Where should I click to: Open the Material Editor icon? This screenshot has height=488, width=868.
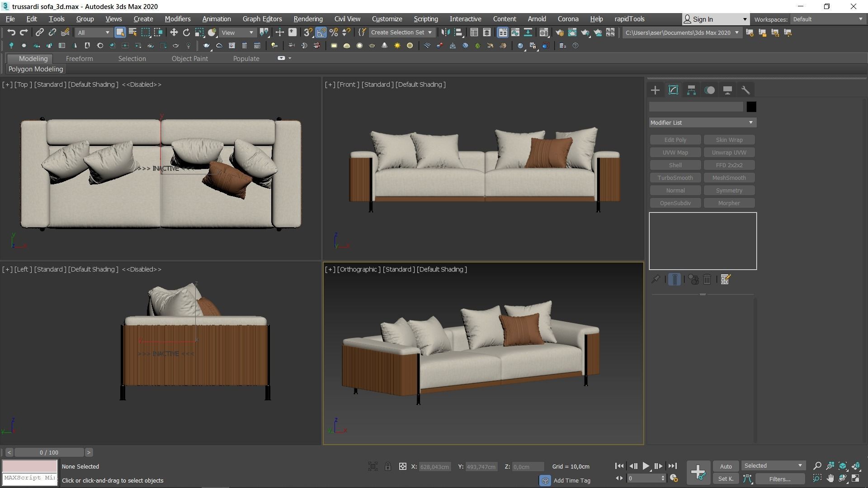(x=544, y=32)
